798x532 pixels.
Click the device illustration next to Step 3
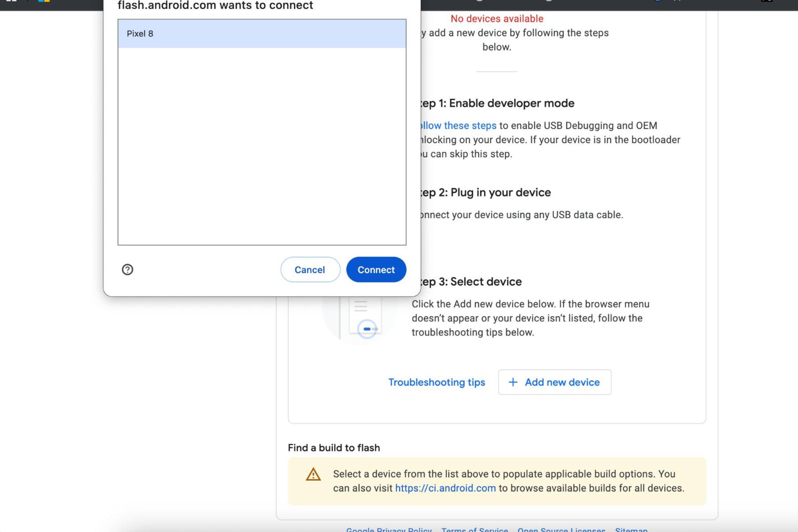coord(361,318)
